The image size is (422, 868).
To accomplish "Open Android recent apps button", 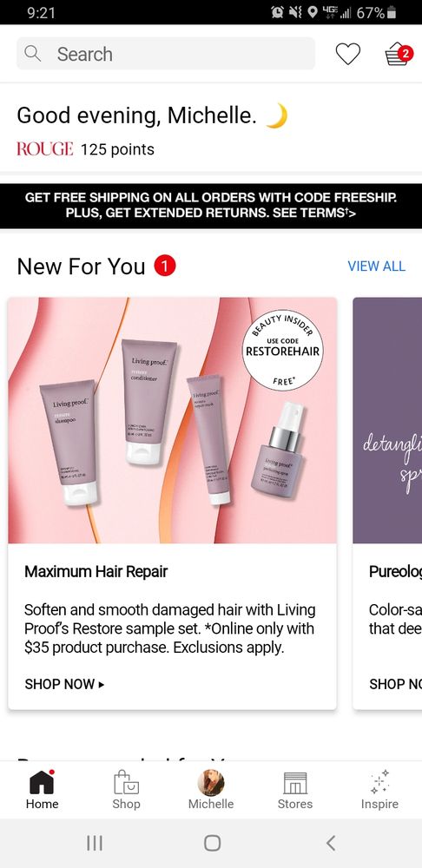I will click(x=95, y=843).
